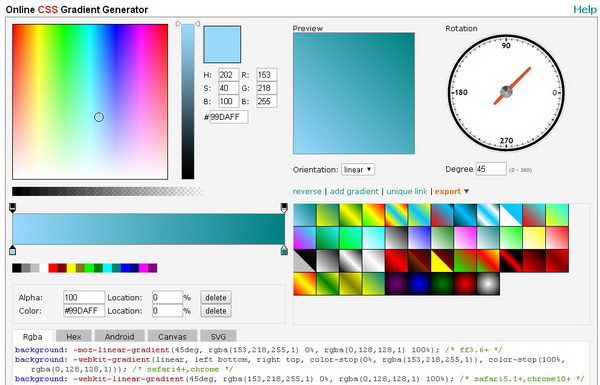The image size is (600, 385).
Task: Select the light blue color stop marker
Action: pyautogui.click(x=12, y=250)
